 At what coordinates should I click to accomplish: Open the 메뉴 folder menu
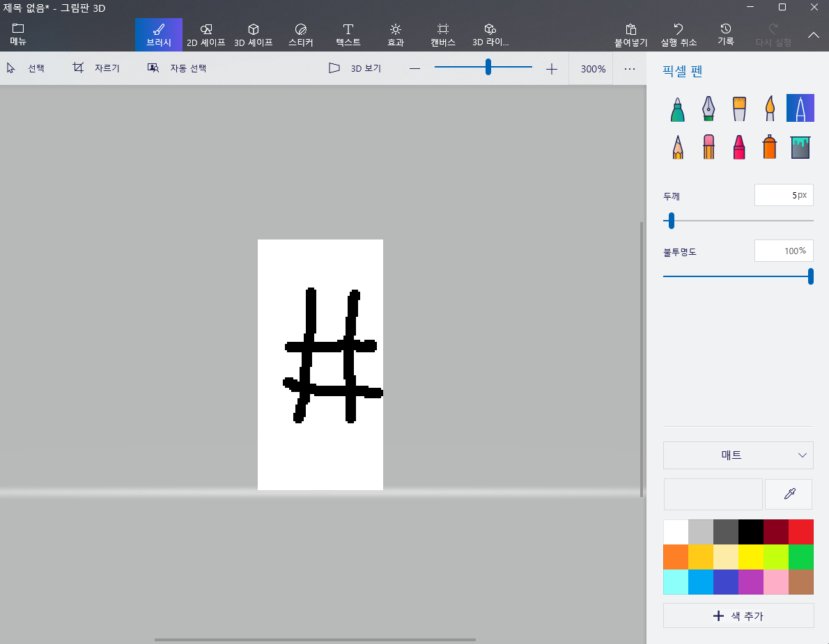[x=18, y=34]
